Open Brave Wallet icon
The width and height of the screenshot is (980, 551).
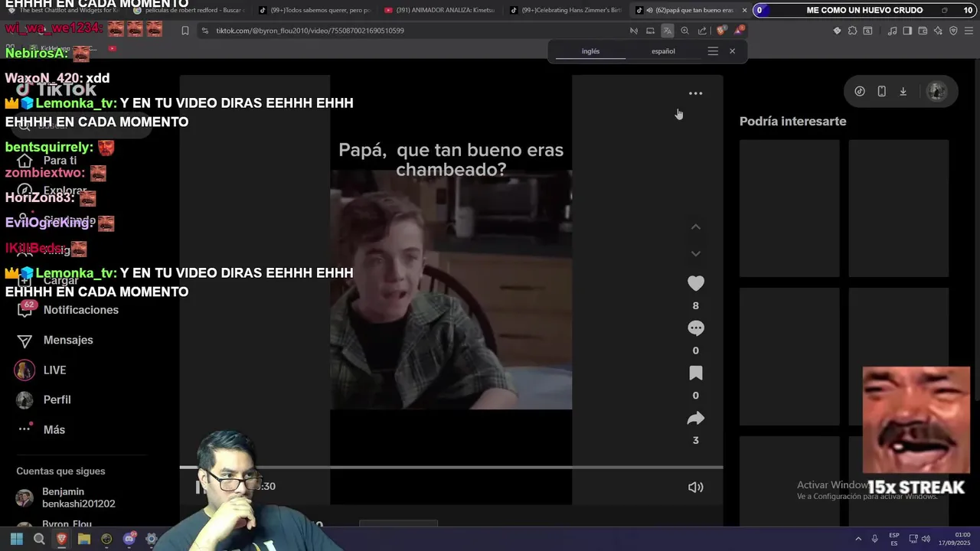click(x=923, y=31)
